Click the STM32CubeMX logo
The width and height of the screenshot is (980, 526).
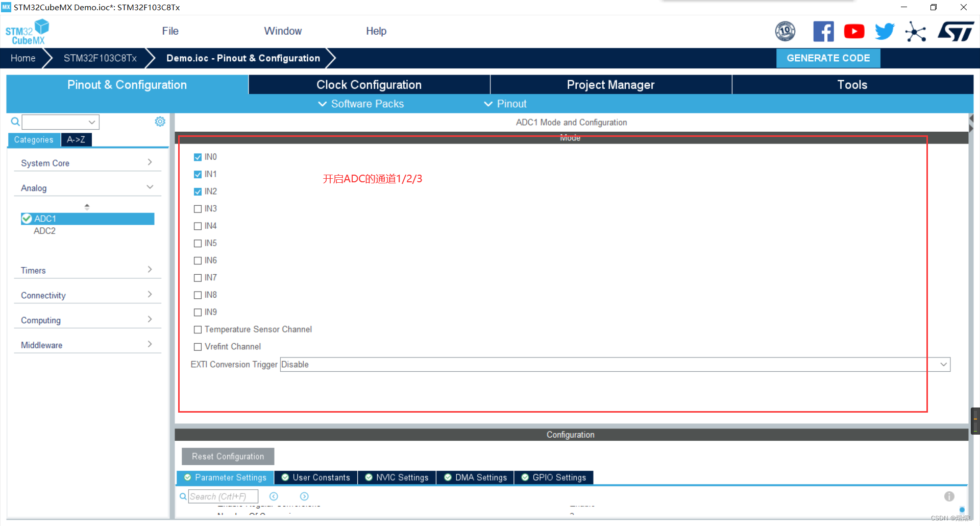(27, 32)
